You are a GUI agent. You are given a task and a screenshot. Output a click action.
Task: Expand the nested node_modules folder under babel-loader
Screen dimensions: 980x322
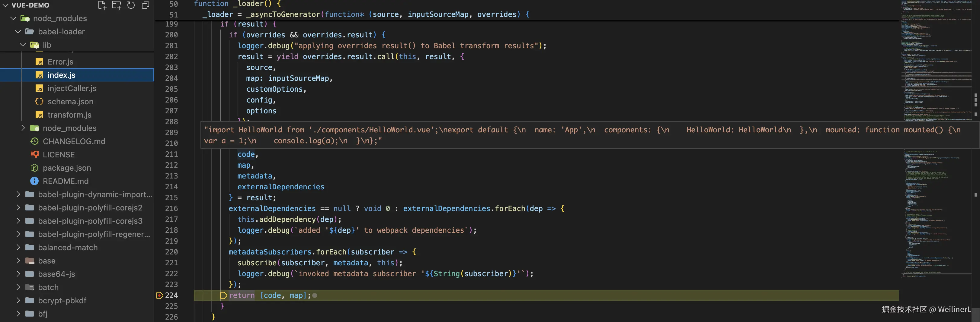(23, 128)
